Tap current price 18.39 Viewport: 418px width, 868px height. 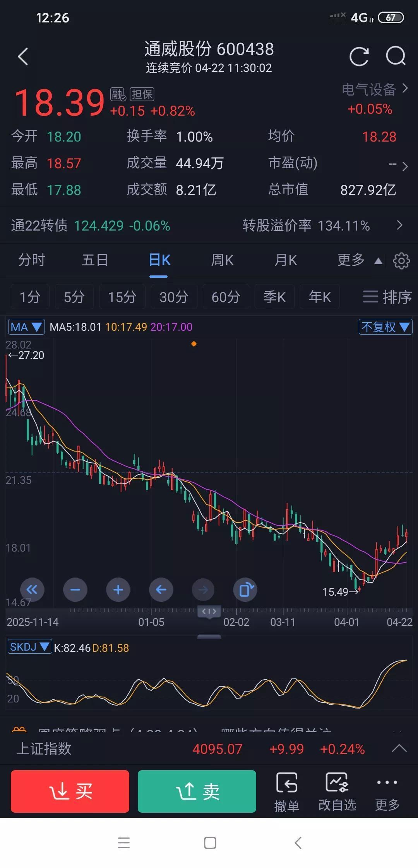point(59,102)
